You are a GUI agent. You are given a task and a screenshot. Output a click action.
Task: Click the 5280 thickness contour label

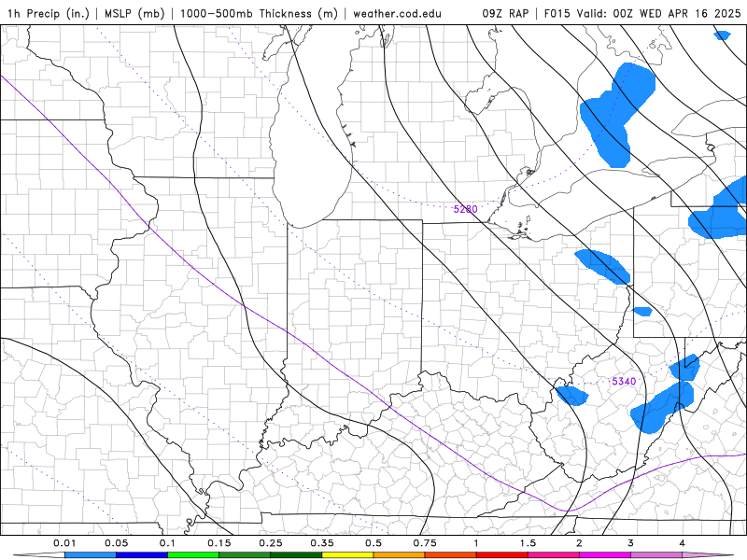click(465, 209)
